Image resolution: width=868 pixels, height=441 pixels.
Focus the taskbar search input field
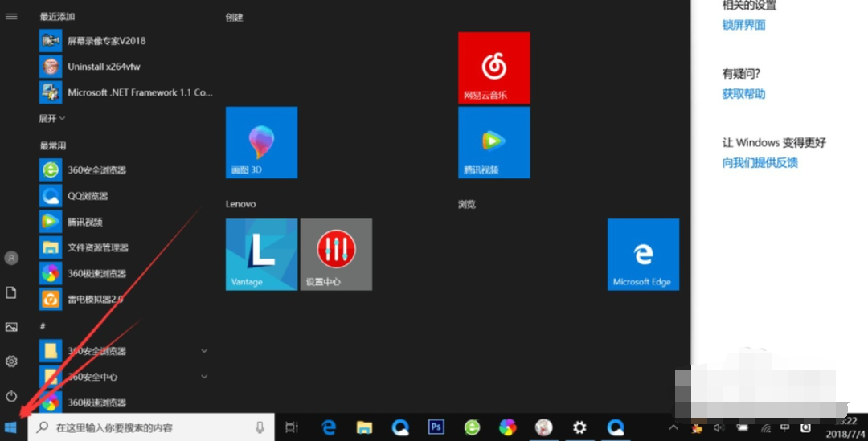click(x=145, y=427)
